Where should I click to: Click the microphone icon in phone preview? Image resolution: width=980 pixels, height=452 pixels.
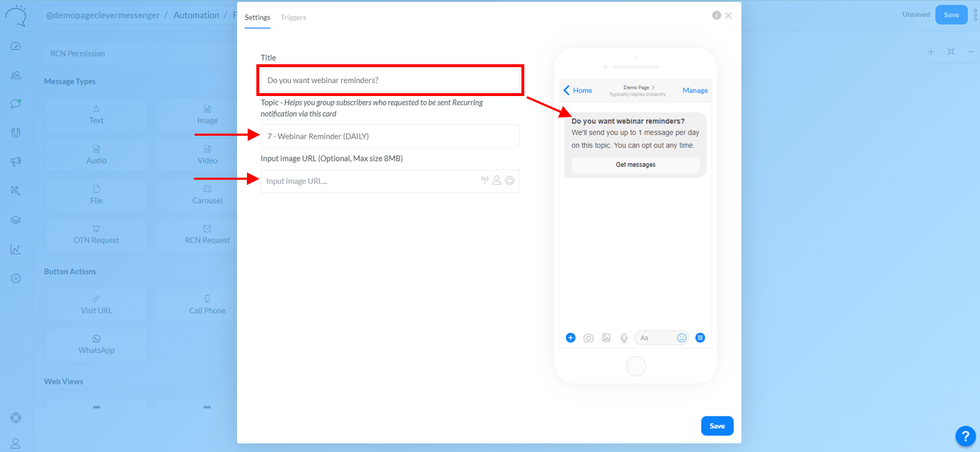tap(623, 337)
